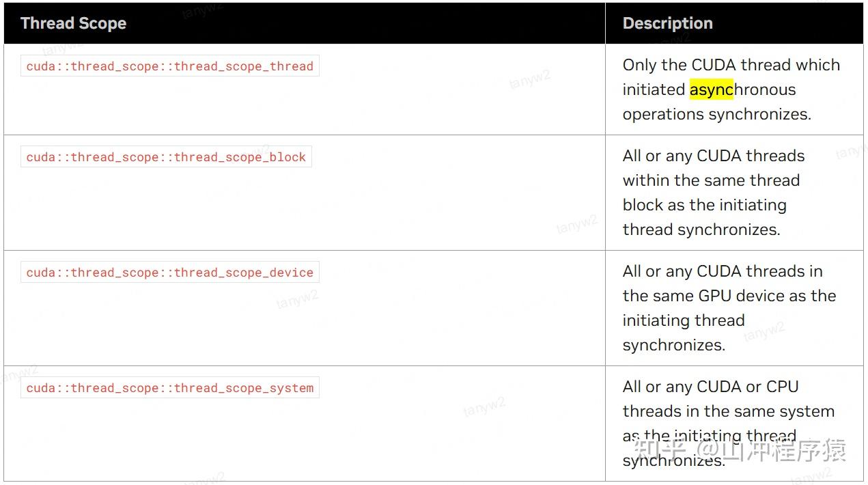Click the thread_scope_device code snippet

[x=169, y=273]
